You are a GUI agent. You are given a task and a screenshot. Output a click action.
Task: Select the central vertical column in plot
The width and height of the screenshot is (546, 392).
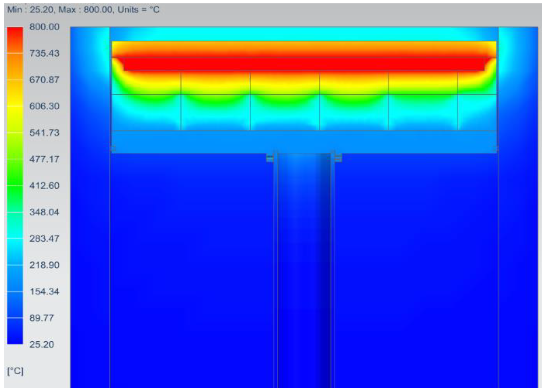(304, 265)
